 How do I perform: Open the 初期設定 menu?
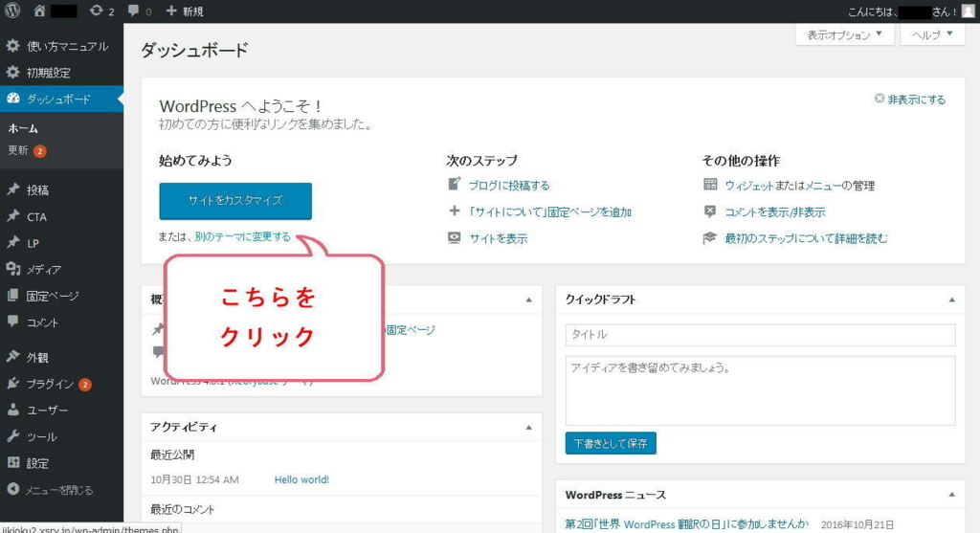click(x=61, y=73)
